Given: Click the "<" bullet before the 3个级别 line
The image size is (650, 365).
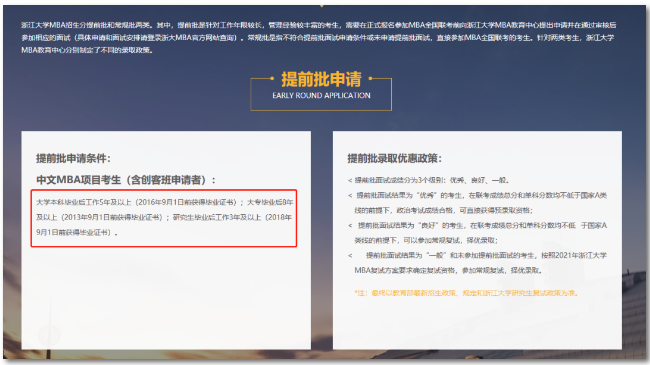Looking at the screenshot, I should (350, 180).
